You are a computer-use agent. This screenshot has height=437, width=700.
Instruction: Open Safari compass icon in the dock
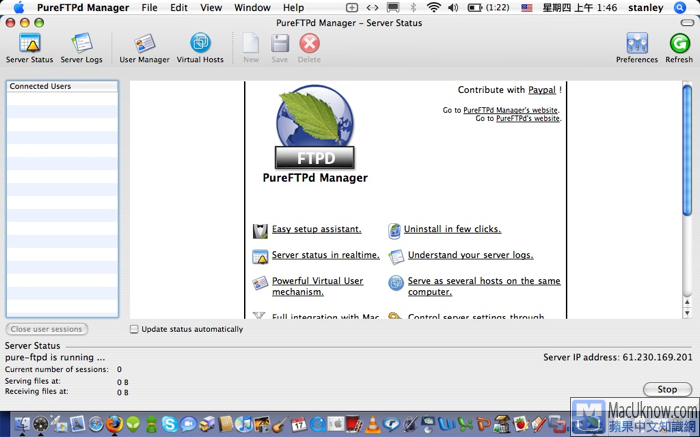(x=96, y=424)
